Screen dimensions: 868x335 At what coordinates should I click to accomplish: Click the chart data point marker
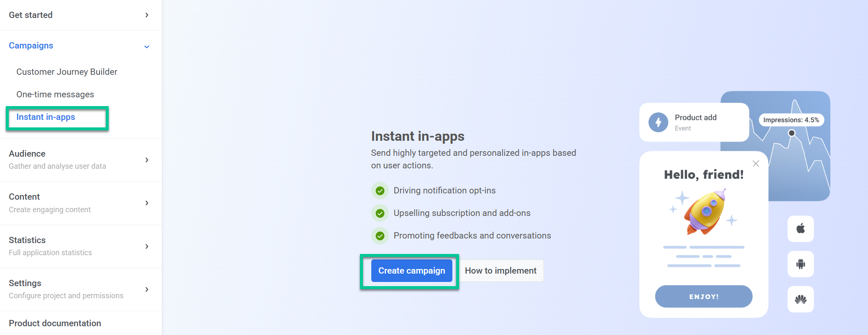point(791,133)
